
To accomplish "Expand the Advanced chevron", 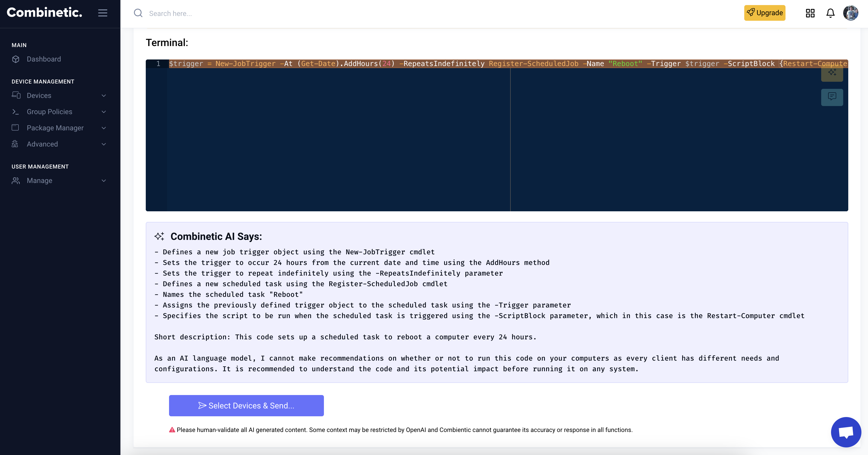I will click(x=104, y=144).
